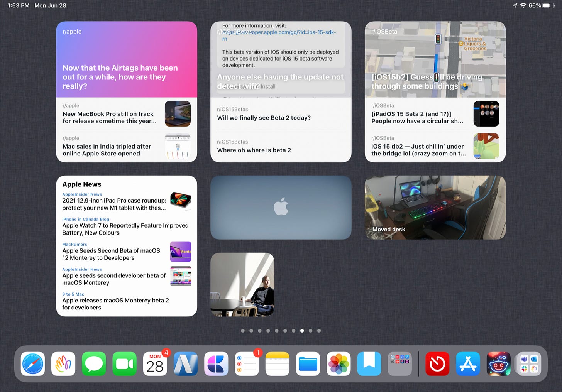Open the MacRumors macOS 12 Monterey article
This screenshot has width=562, height=392.
127,251
